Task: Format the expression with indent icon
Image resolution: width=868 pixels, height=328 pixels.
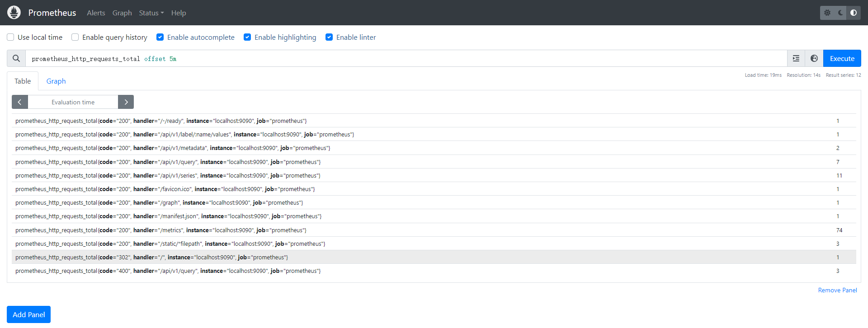Action: pyautogui.click(x=796, y=58)
